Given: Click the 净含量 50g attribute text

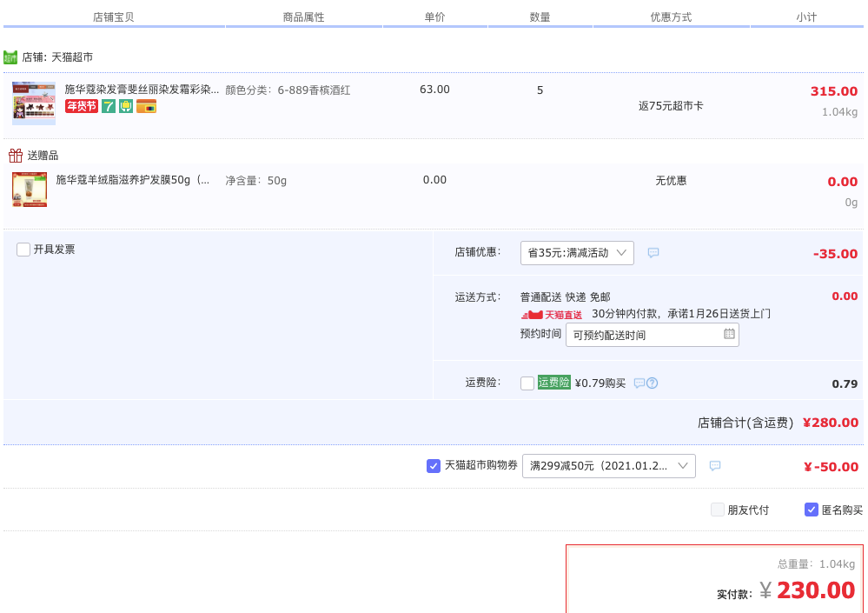Looking at the screenshot, I should tap(255, 181).
